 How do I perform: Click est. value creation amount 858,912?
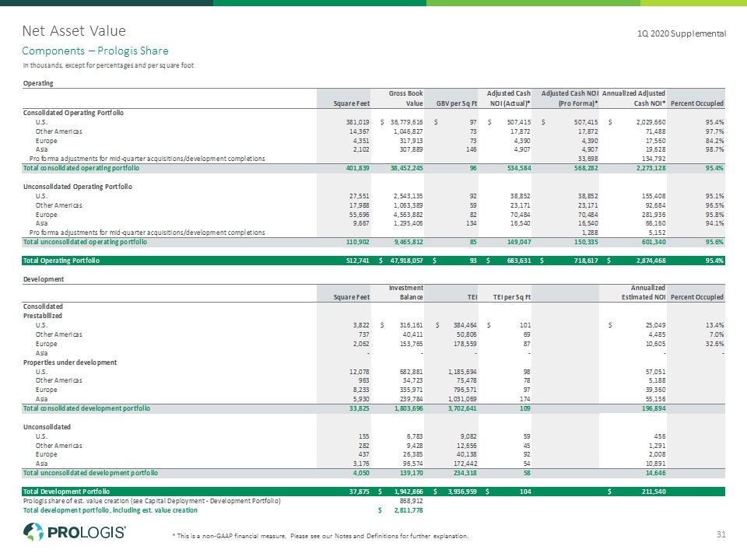click(411, 501)
